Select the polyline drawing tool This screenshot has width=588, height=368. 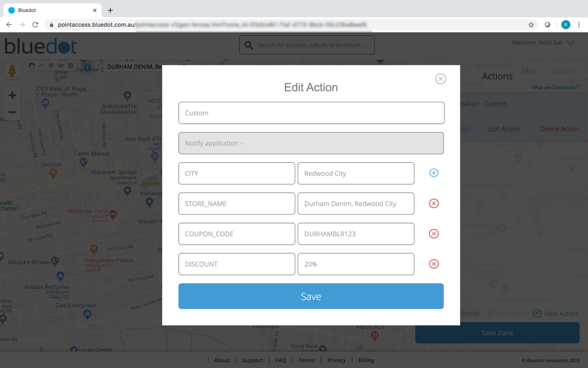(41, 66)
